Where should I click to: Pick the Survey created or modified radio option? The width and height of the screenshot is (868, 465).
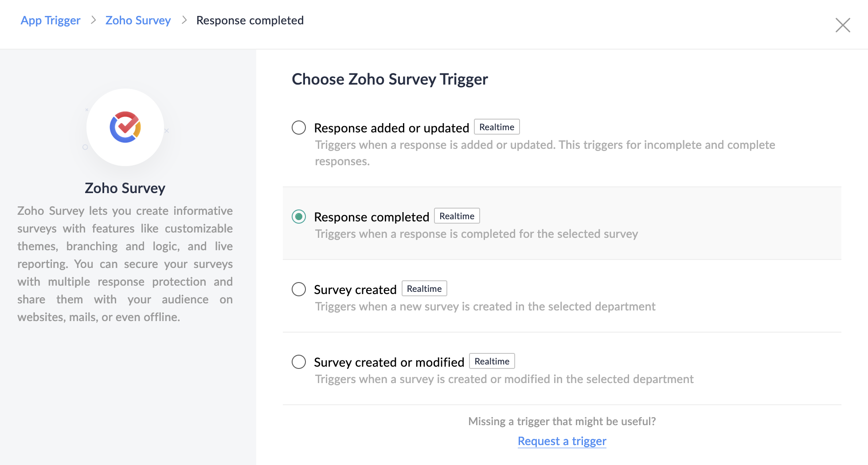[299, 362]
